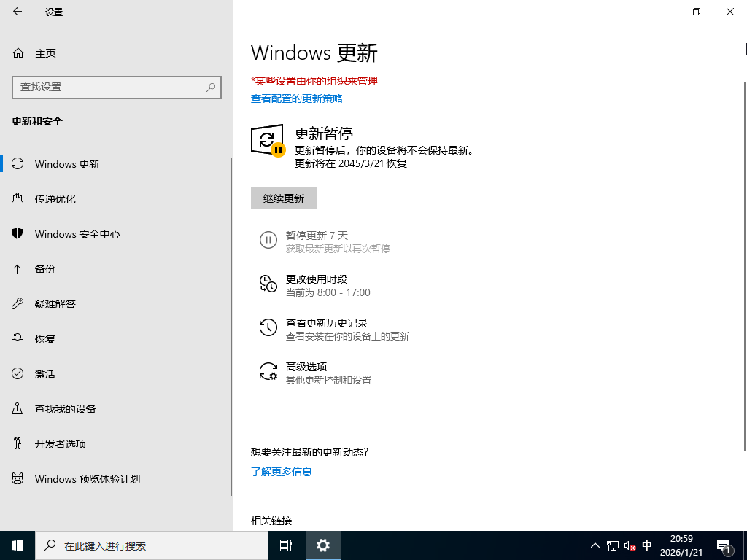The height and width of the screenshot is (560, 747).
Task: Open the Start menu
Action: point(17,545)
